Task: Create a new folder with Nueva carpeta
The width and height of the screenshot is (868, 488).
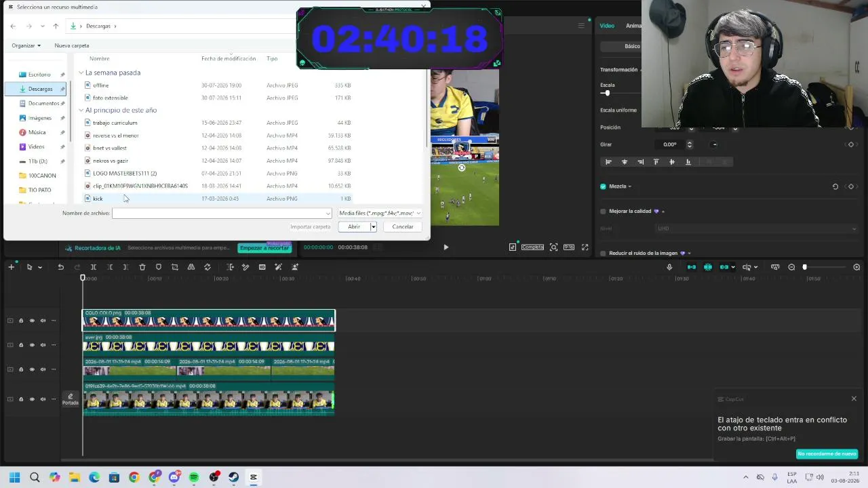Action: point(72,45)
